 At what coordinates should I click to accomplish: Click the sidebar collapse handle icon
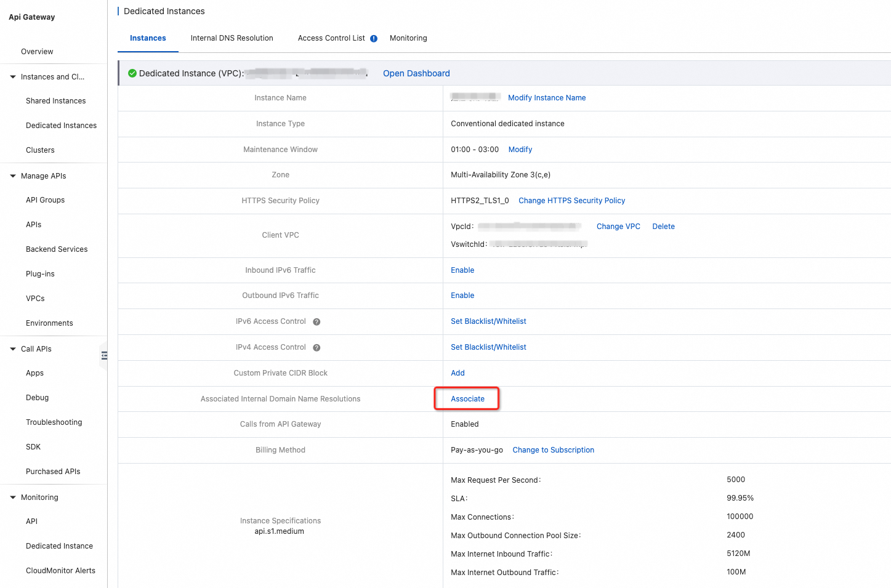[x=104, y=355]
